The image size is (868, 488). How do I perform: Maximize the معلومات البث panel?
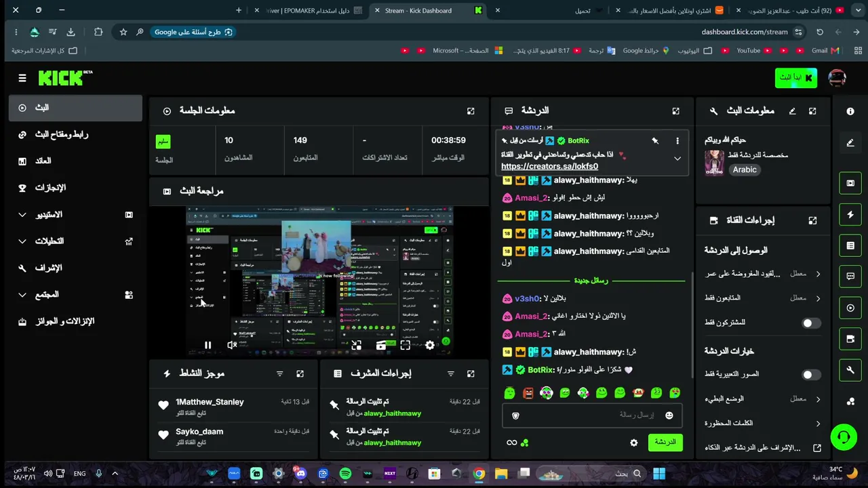point(812,111)
